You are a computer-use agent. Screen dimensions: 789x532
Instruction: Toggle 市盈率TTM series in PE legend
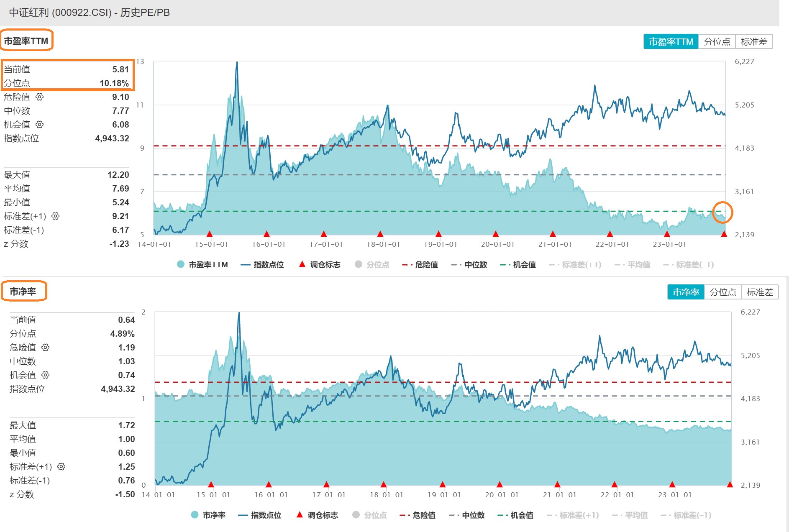coord(202,265)
